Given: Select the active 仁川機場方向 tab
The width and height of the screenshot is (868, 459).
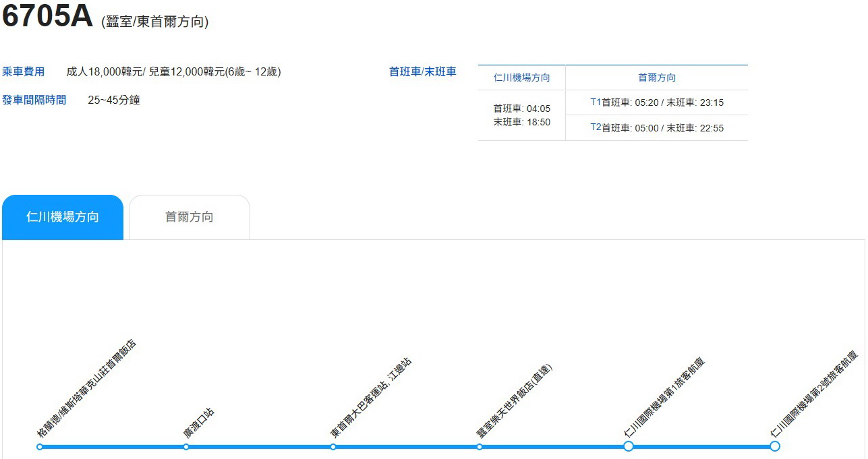Looking at the screenshot, I should pos(63,216).
